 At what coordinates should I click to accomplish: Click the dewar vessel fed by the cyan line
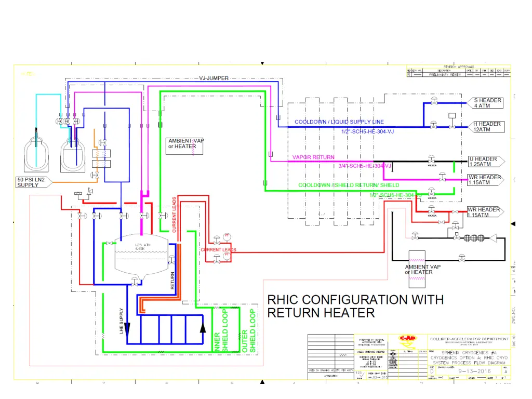tap(36, 154)
